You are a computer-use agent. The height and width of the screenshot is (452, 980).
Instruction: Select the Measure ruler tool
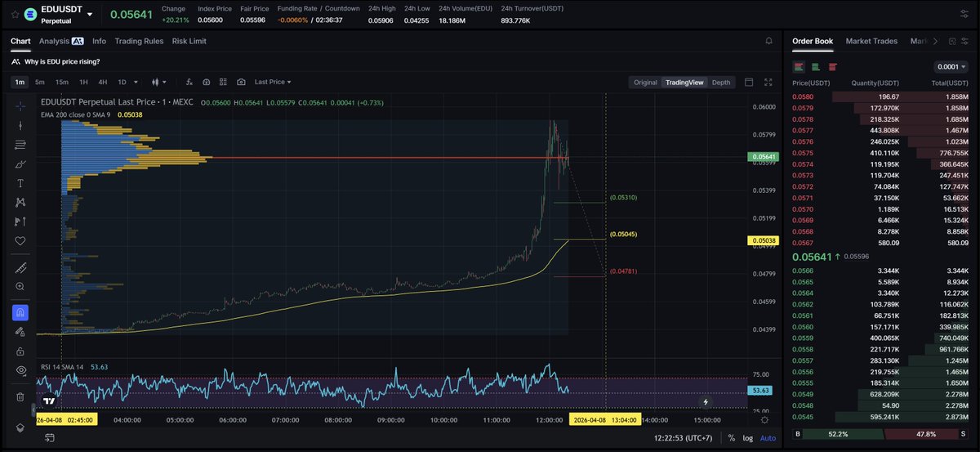tap(20, 268)
